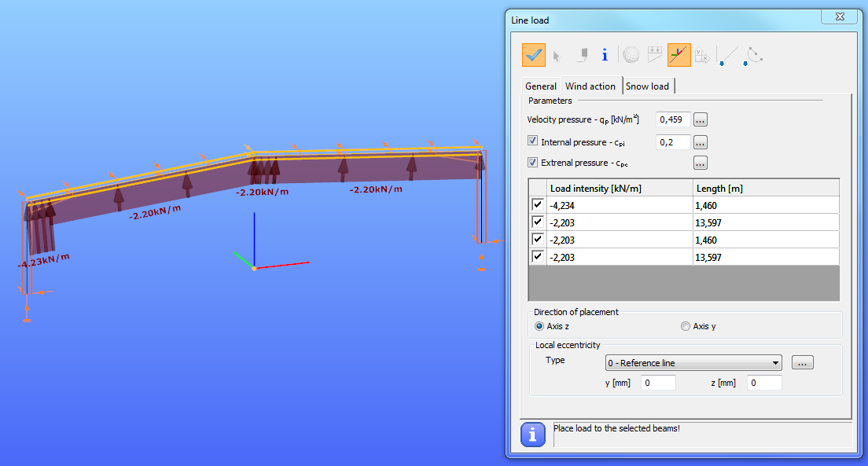Click the arc drawing tool icon
Image resolution: width=868 pixels, height=466 pixels.
pyautogui.click(x=753, y=55)
